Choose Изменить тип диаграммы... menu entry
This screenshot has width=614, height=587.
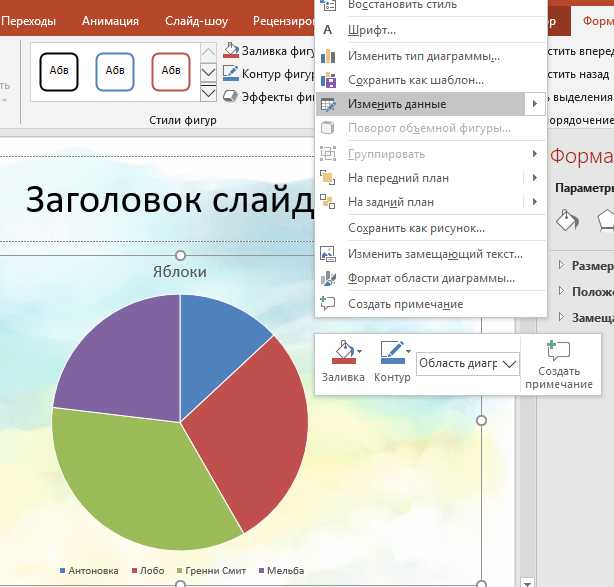[x=424, y=56]
